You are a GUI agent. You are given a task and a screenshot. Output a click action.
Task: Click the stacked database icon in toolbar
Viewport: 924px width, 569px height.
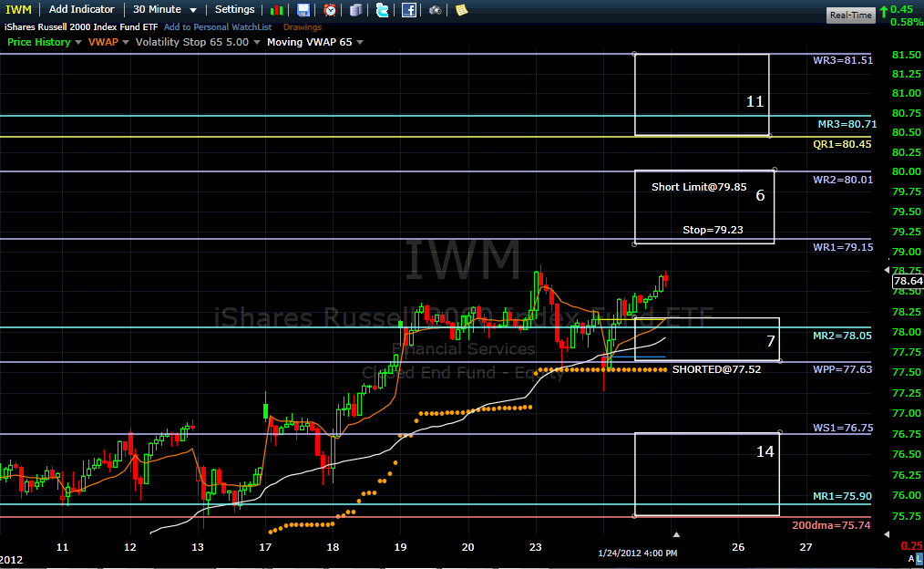click(356, 9)
